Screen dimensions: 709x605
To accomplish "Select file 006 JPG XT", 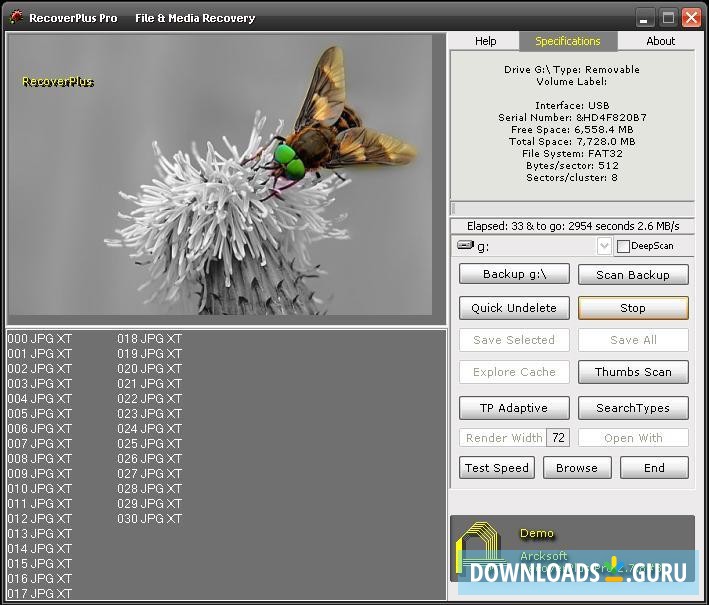I will coord(40,428).
